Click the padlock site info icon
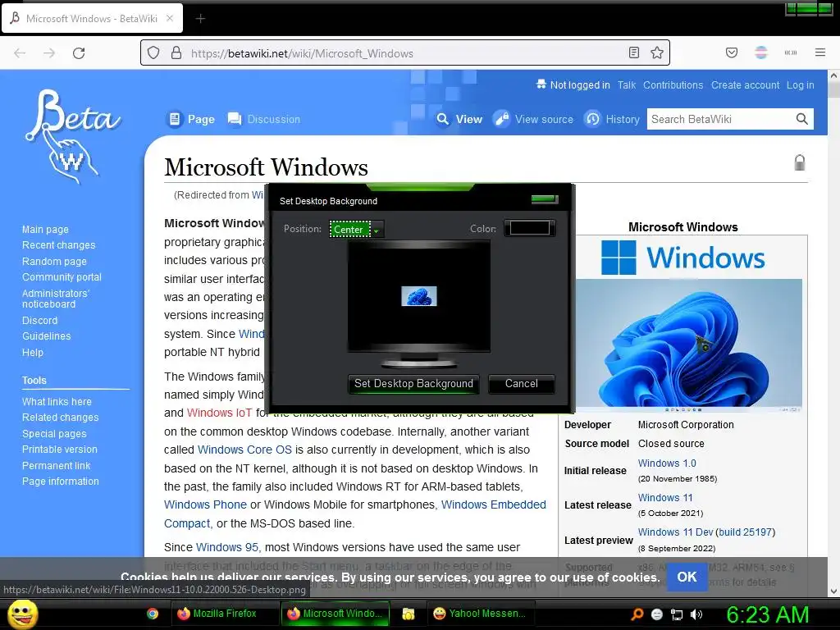The image size is (840, 630). (x=176, y=52)
